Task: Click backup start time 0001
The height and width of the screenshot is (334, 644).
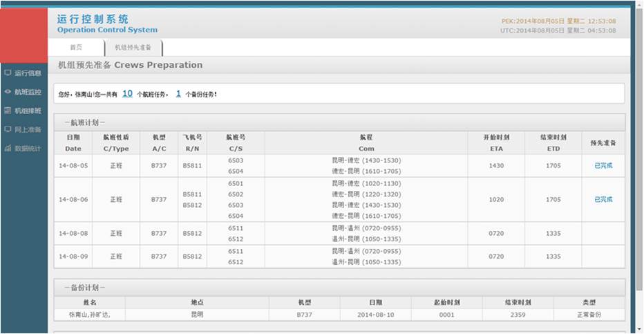Action: click(446, 315)
